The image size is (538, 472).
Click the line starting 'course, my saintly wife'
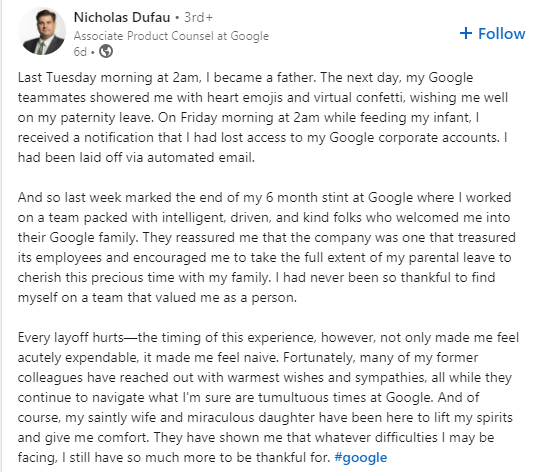tap(265, 418)
